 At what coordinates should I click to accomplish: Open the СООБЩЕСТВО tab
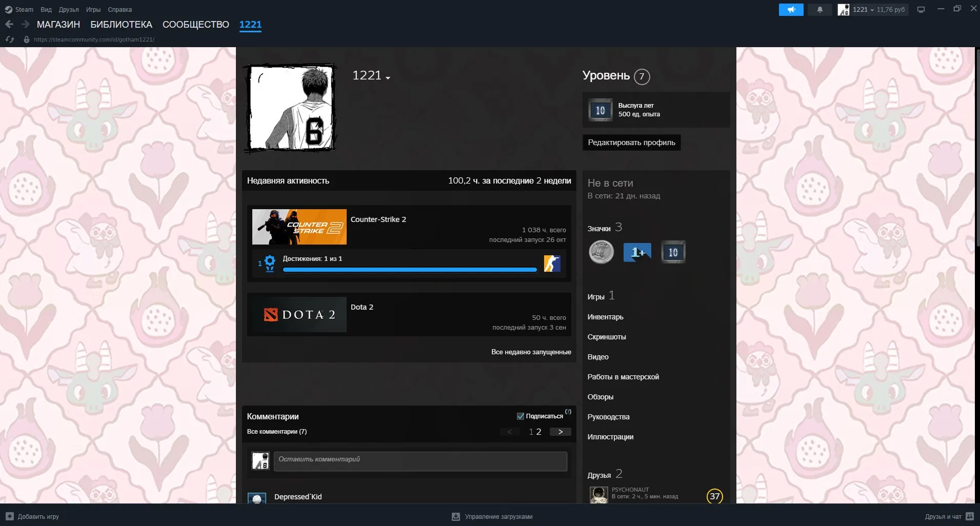pos(196,24)
